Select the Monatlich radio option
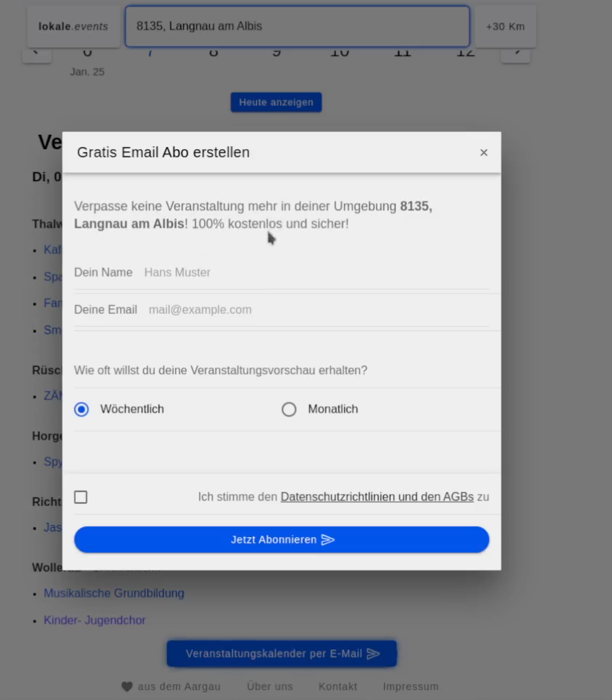The width and height of the screenshot is (612, 700). (x=289, y=410)
